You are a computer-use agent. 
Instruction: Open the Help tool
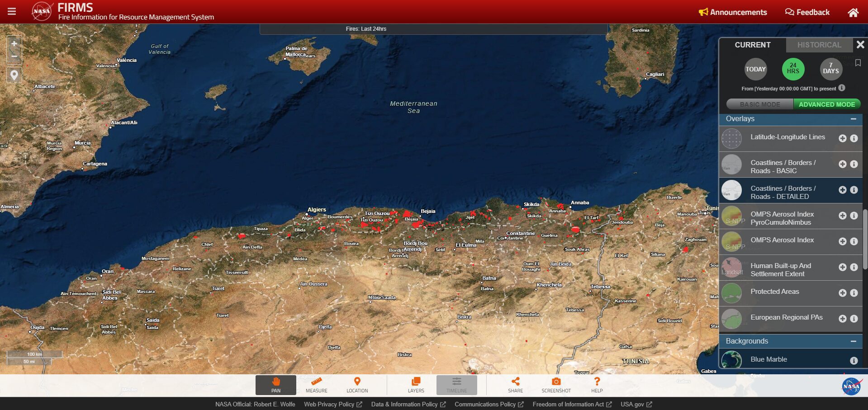point(597,385)
